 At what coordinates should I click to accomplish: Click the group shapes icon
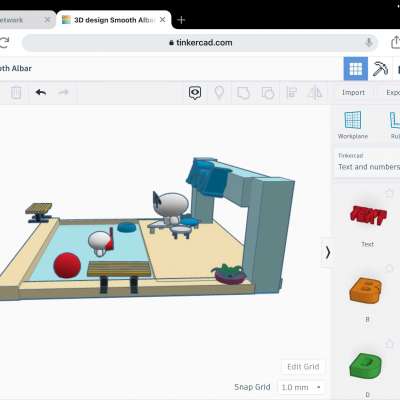click(243, 93)
